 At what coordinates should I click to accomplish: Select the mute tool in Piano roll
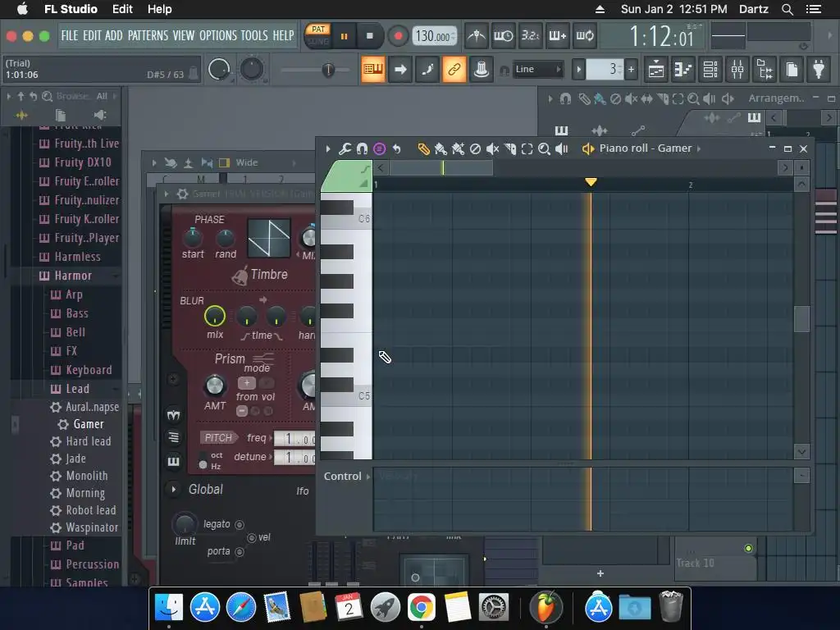tap(492, 149)
